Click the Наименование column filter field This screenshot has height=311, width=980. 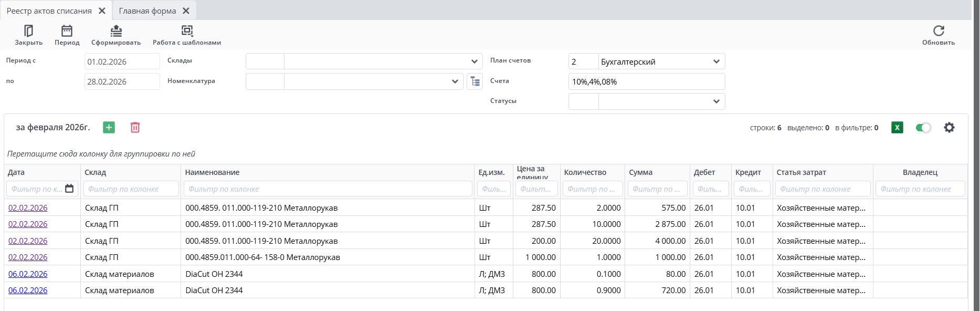pyautogui.click(x=327, y=189)
